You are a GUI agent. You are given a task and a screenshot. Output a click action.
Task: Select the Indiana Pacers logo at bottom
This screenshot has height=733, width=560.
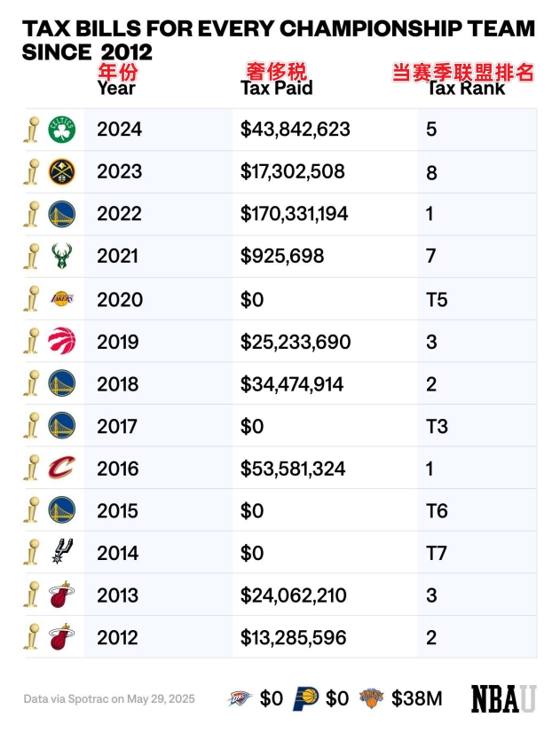point(305,698)
